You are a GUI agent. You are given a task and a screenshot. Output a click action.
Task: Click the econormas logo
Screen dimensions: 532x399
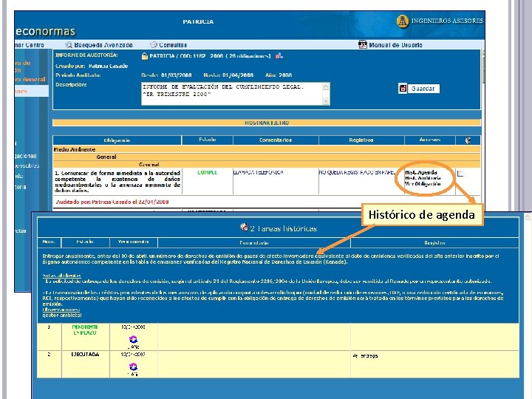tap(45, 32)
